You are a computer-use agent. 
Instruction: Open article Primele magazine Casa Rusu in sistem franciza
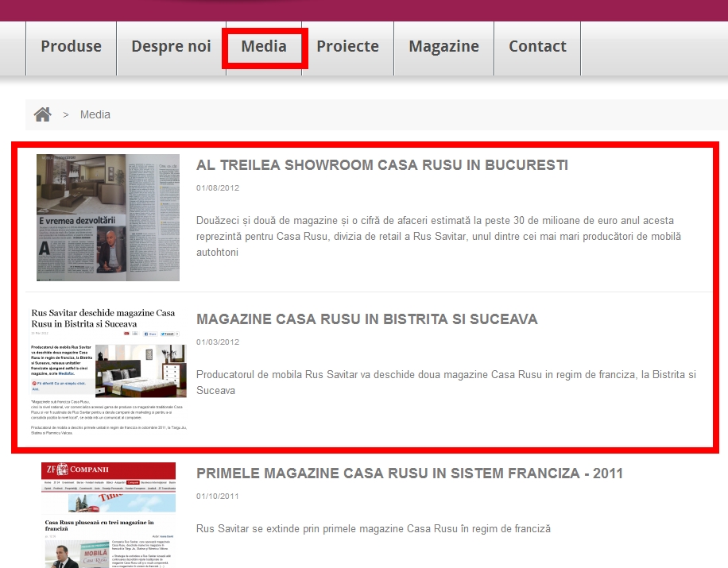pyautogui.click(x=409, y=473)
